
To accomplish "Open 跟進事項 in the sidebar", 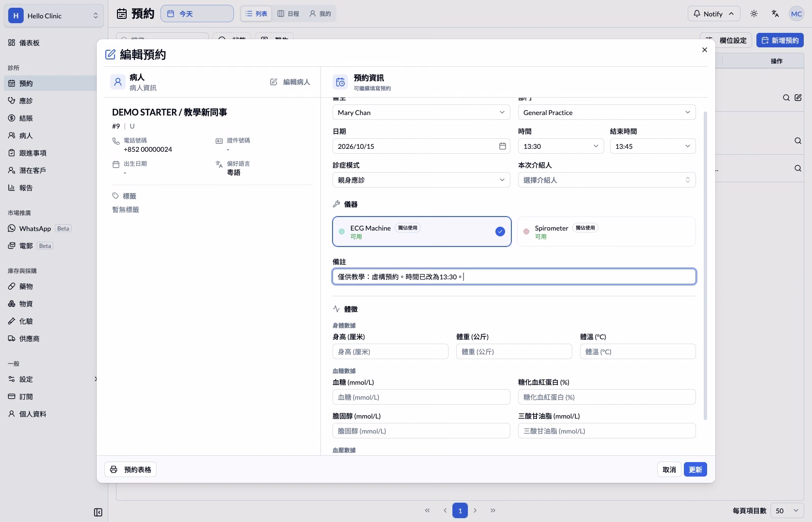I will (50, 153).
